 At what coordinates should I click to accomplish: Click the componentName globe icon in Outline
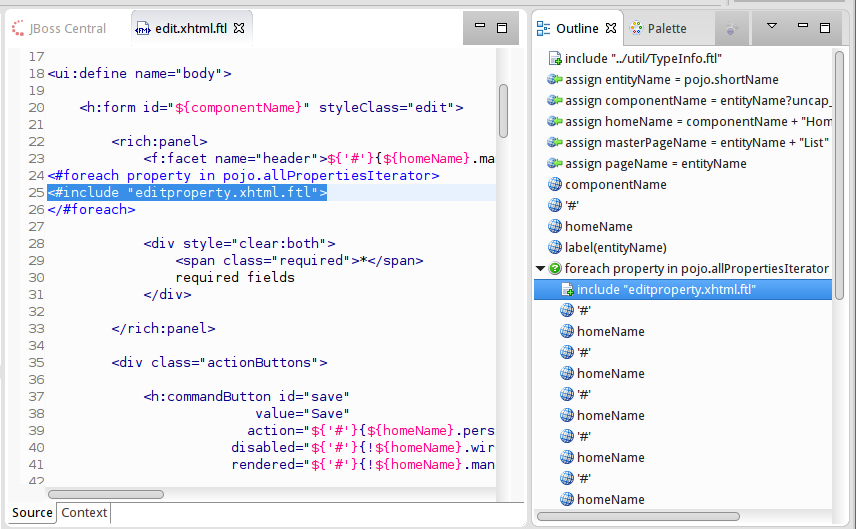tap(555, 185)
